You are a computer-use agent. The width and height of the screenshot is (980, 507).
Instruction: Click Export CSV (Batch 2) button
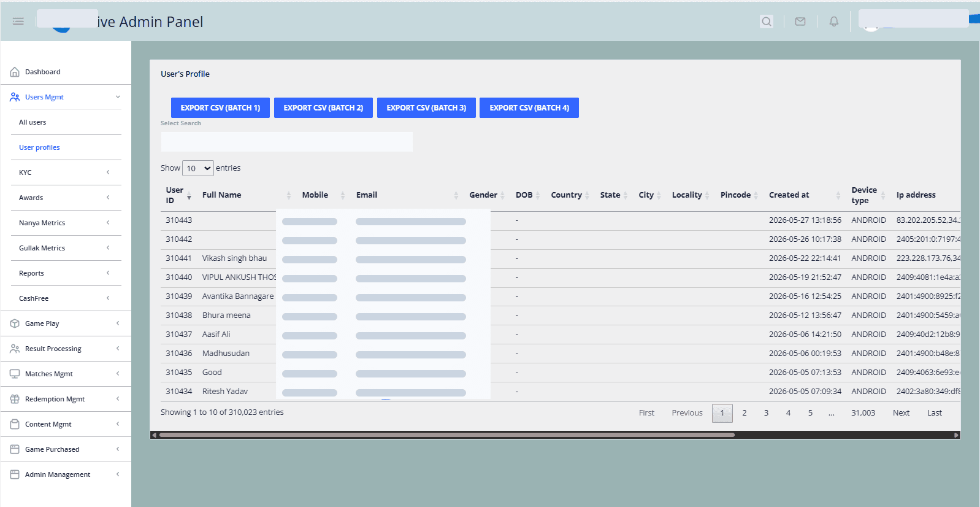[323, 107]
